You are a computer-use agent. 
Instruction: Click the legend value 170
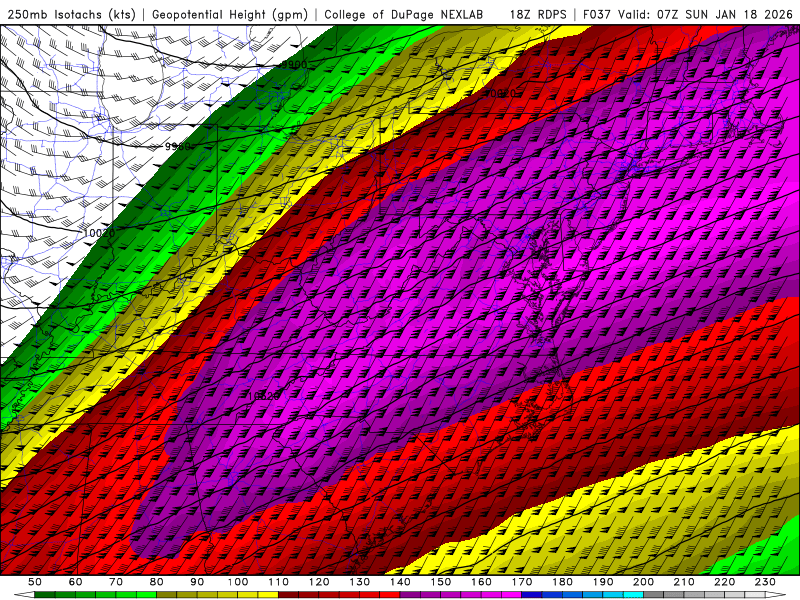click(522, 582)
